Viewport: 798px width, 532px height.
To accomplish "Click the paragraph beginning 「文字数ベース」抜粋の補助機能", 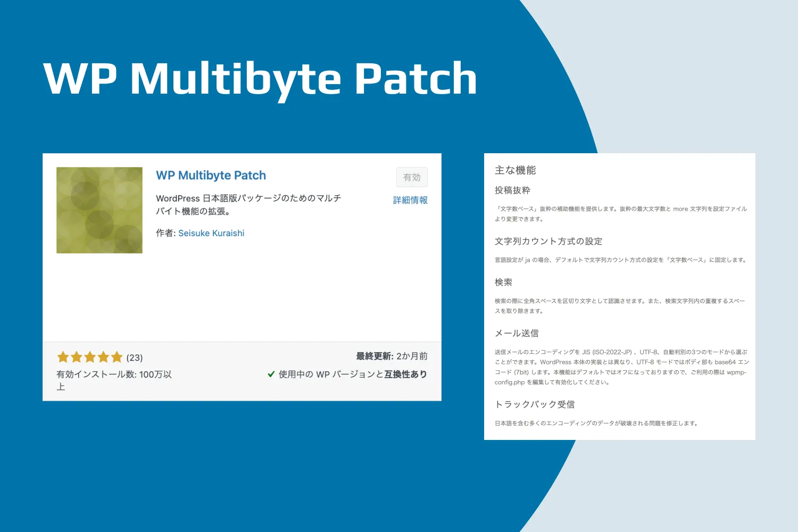I will [621, 214].
